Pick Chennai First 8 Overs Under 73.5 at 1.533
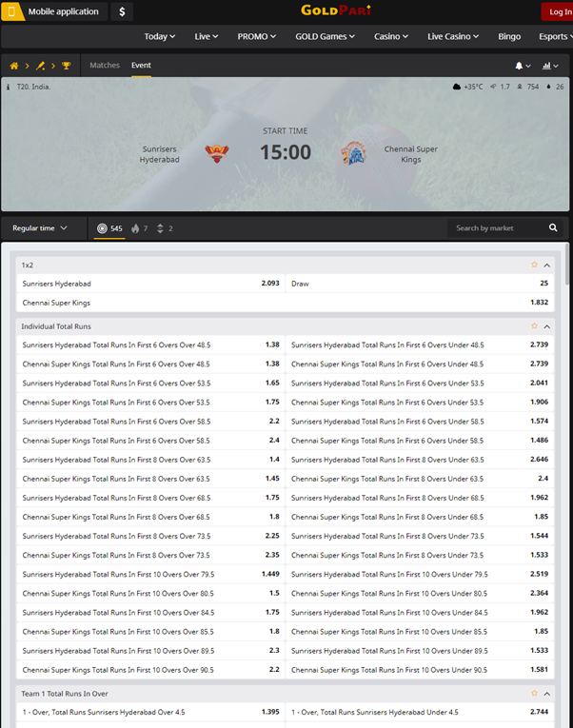The image size is (573, 728). (420, 555)
